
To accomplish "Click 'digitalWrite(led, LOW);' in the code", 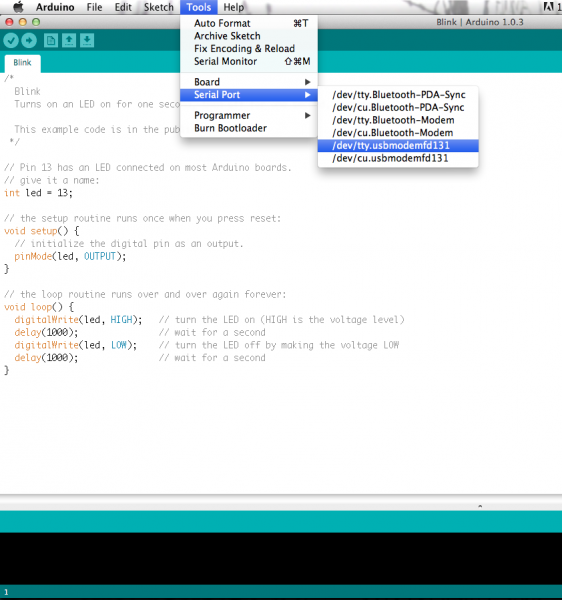I will [x=75, y=345].
